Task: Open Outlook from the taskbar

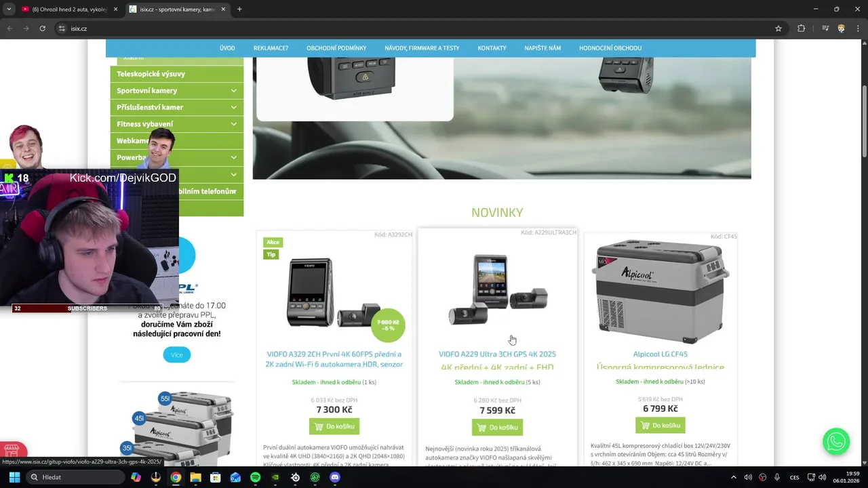Action: [x=235, y=477]
